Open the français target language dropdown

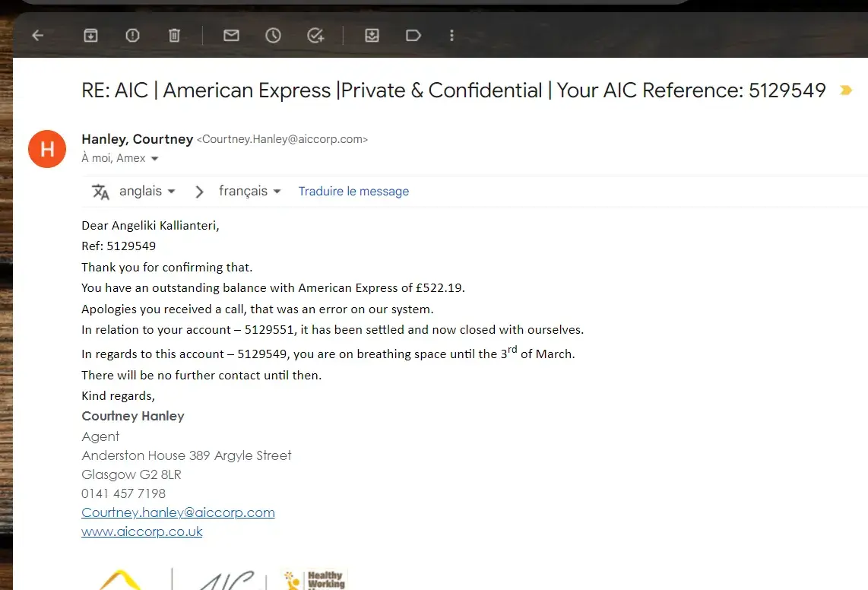click(250, 191)
